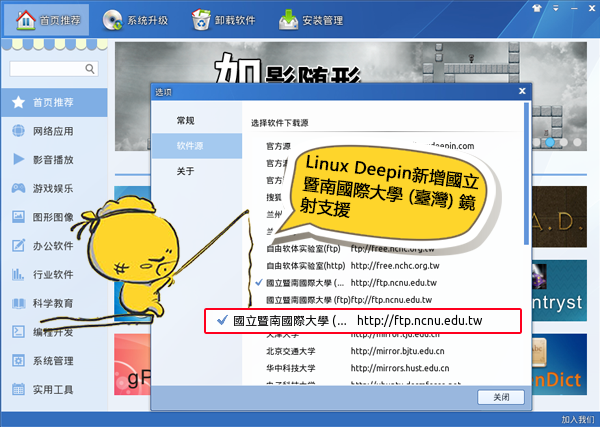
Task: Open the 科学教育 book category
Action: tap(54, 303)
